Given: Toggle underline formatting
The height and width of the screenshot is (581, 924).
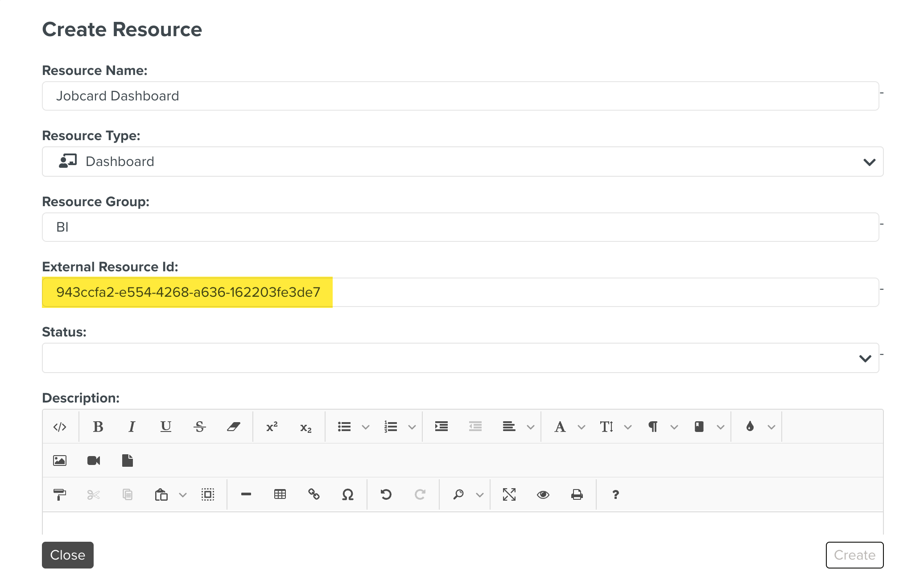Looking at the screenshot, I should pyautogui.click(x=165, y=427).
